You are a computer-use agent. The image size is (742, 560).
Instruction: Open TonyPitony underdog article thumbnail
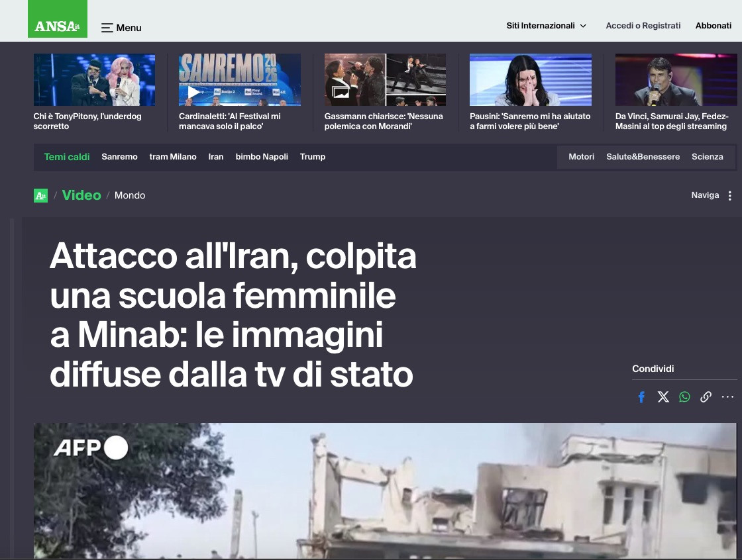(x=94, y=79)
